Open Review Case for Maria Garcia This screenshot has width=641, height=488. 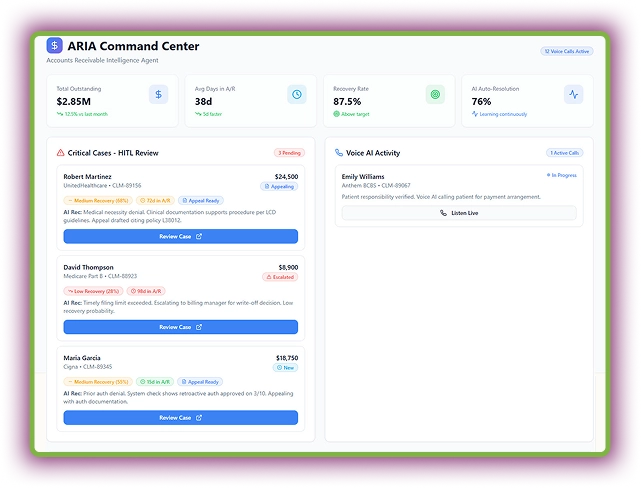pyautogui.click(x=180, y=418)
